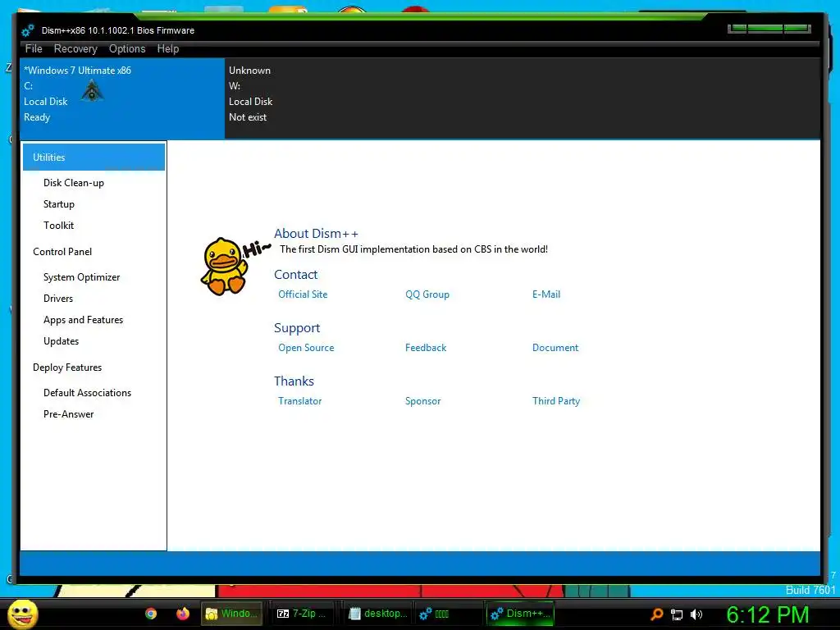Open the Startup section
Viewport: 840px width, 630px height.
click(x=59, y=204)
